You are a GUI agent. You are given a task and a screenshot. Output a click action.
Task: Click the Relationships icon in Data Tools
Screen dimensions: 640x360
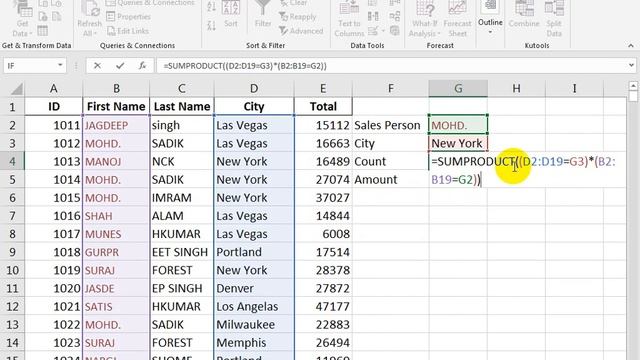[x=395, y=16]
